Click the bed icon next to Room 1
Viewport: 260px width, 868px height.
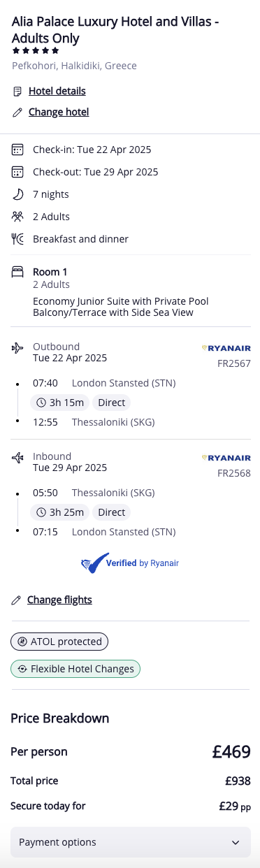pyautogui.click(x=17, y=272)
